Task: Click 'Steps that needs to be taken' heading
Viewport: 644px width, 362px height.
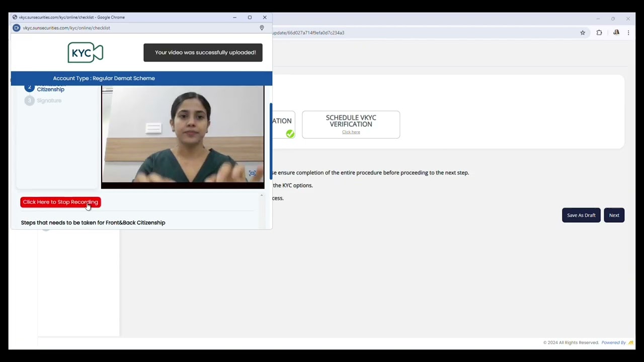Action: click(93, 223)
